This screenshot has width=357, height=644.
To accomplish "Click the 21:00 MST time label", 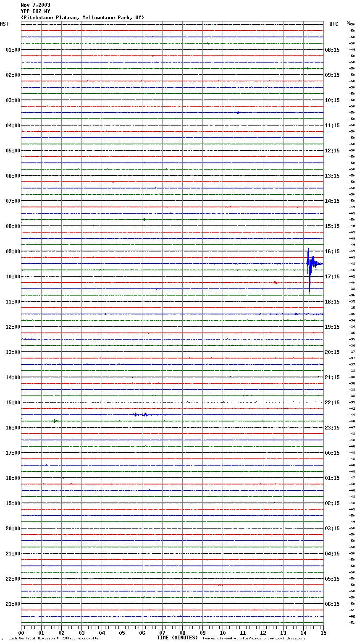I will [x=13, y=554].
